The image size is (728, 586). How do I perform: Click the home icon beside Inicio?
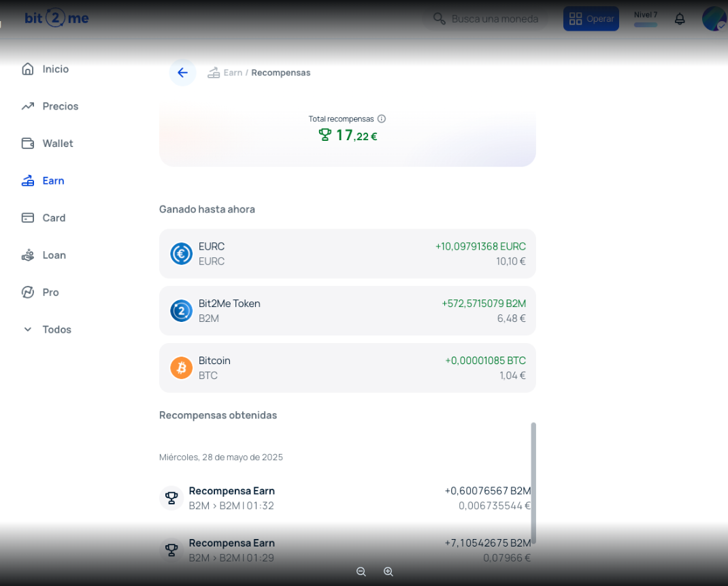coord(28,69)
